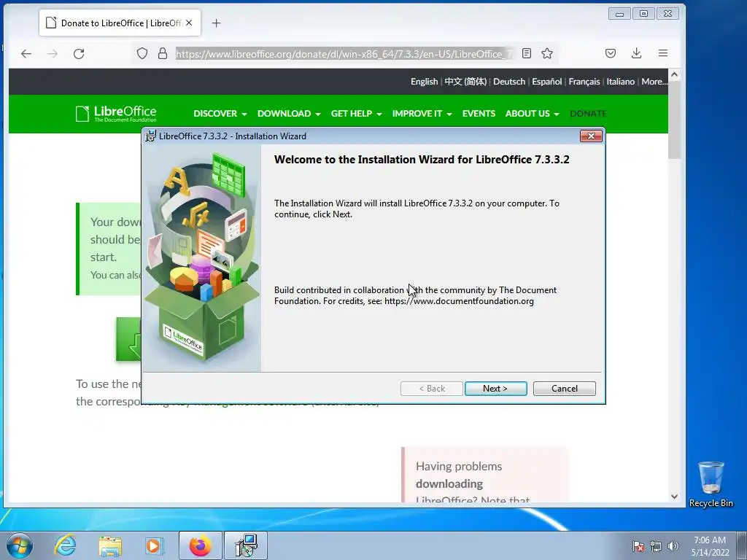747x560 pixels.
Task: Click the Firefox address bar URL
Action: pos(343,54)
